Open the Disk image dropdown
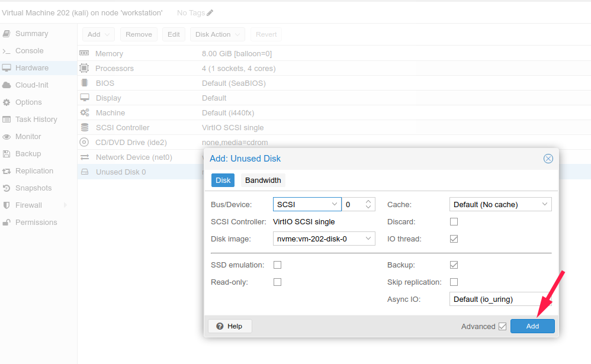 pos(324,239)
